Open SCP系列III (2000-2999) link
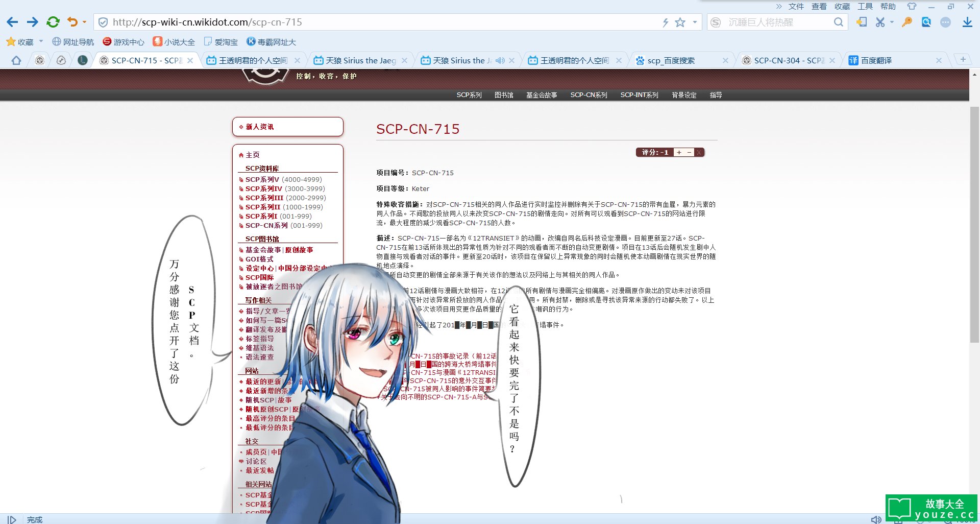Viewport: 980px width, 524px height. [x=285, y=198]
